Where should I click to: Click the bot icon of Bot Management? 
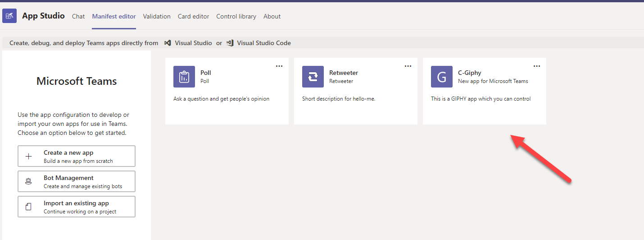pyautogui.click(x=29, y=181)
